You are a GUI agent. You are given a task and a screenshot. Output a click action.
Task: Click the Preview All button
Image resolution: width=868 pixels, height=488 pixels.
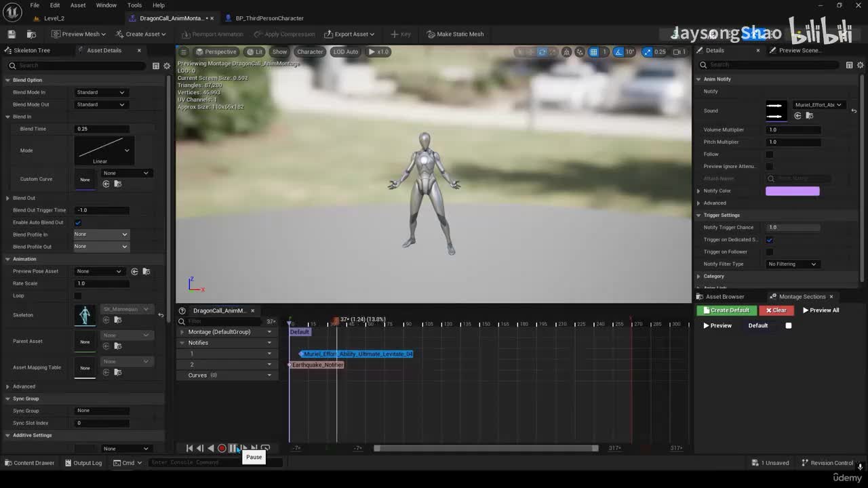821,310
